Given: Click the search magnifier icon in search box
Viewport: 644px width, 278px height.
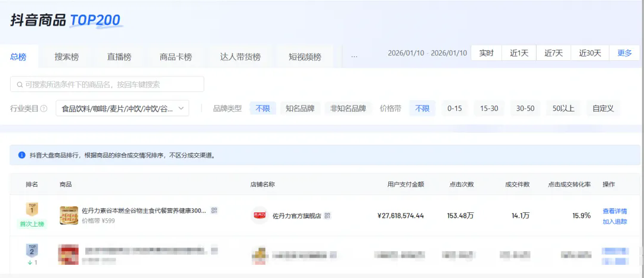Looking at the screenshot, I should point(20,85).
